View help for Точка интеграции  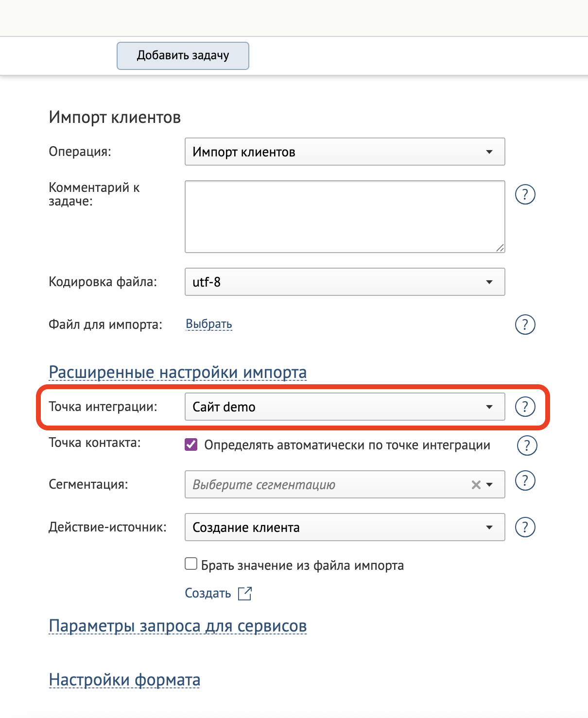point(525,408)
